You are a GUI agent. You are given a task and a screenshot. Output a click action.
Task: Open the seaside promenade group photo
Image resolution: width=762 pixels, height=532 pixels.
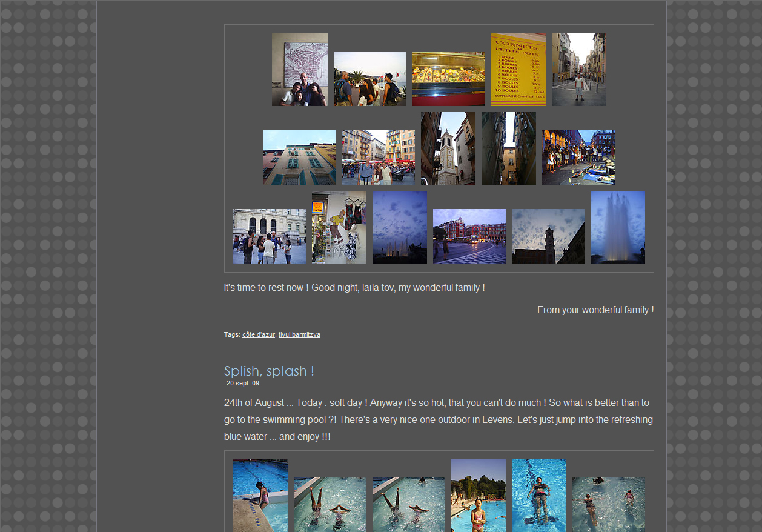click(369, 79)
